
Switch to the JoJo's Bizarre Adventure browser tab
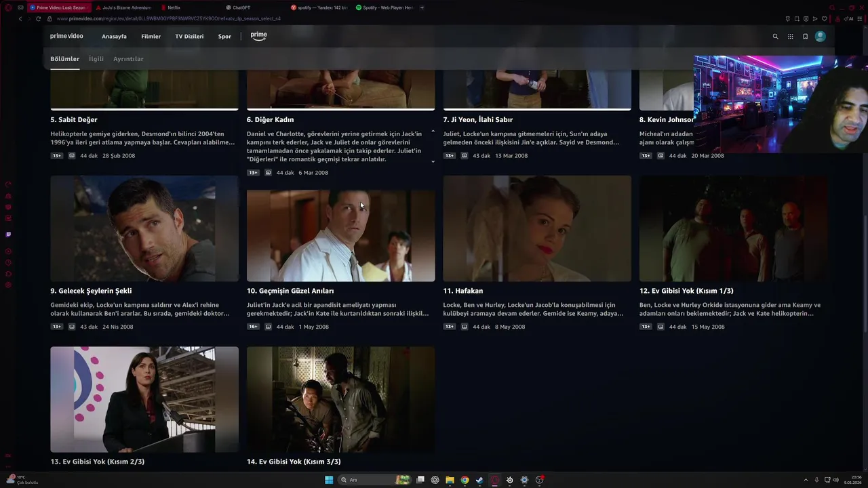123,7
